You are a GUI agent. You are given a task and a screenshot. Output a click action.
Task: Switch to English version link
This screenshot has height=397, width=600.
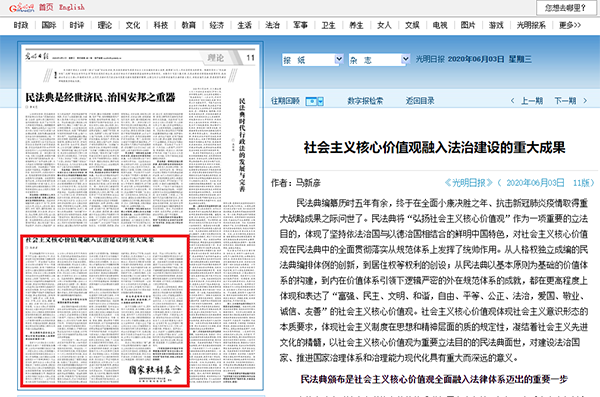72,7
